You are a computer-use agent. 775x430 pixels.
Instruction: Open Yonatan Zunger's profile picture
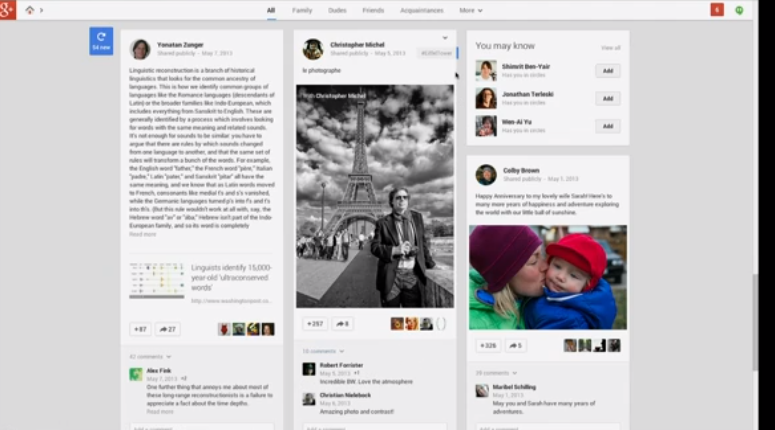tap(140, 49)
